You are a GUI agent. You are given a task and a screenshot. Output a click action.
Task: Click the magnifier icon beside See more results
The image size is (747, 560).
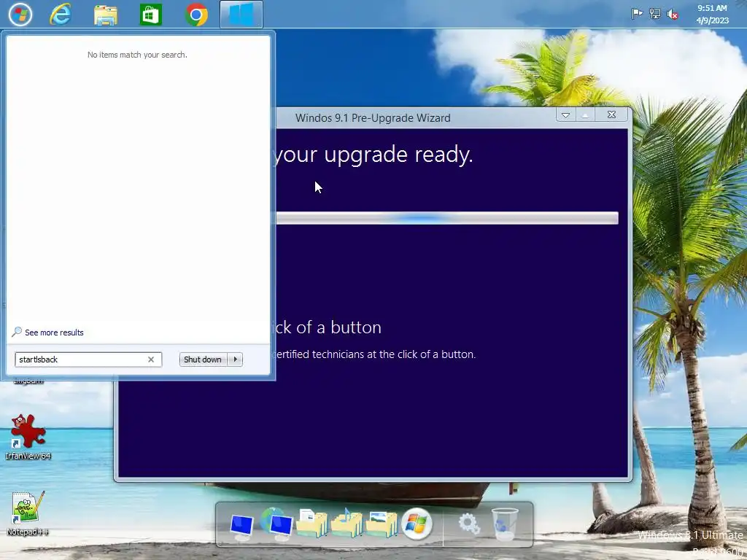[17, 332]
